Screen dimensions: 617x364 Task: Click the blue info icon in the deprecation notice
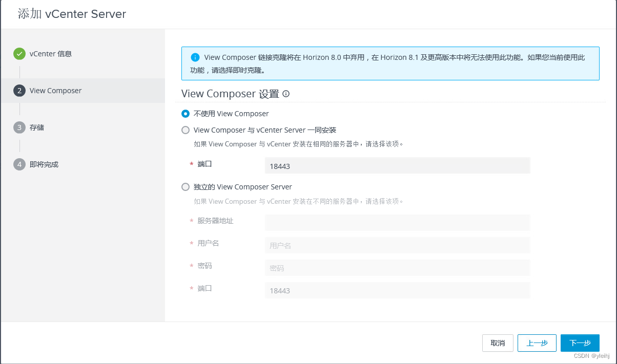click(x=195, y=57)
